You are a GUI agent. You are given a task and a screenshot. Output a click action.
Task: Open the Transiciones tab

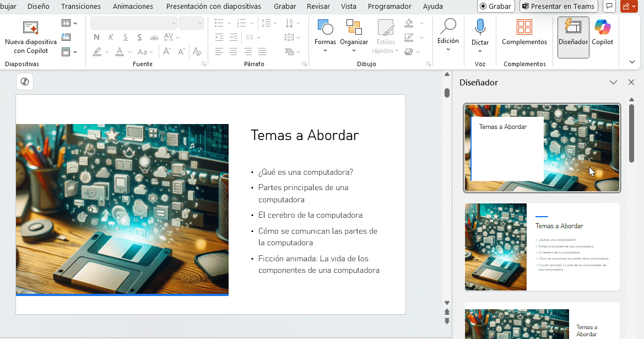coord(81,7)
